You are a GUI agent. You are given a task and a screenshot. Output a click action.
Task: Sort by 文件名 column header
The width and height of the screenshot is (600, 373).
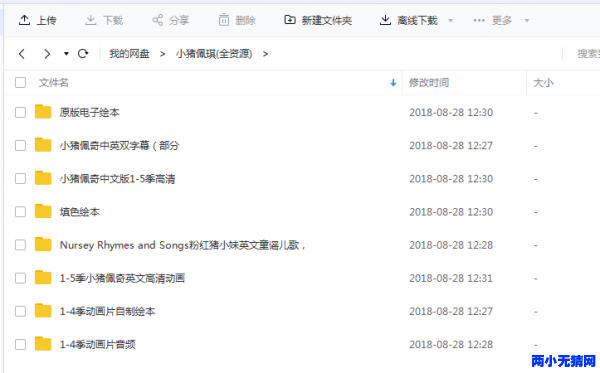(54, 83)
